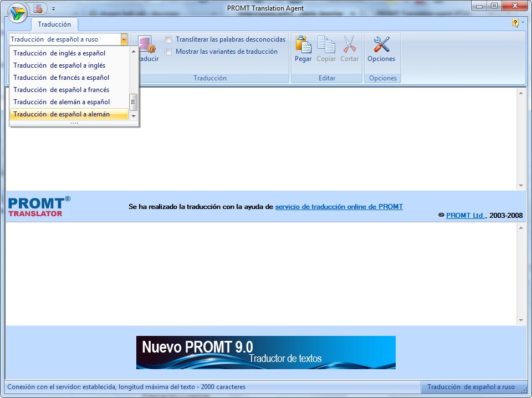Screen dimensions: 532x398
Task: Close the PROMT Translation Agent window
Action: [515, 6]
